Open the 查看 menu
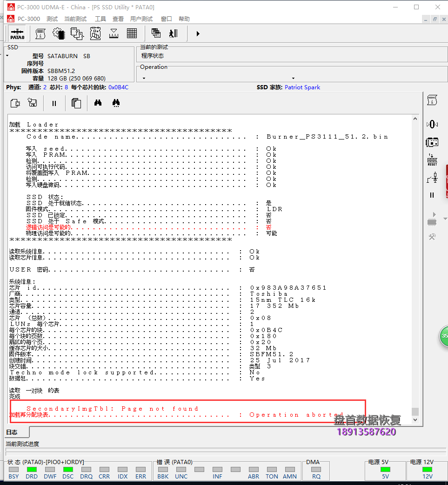448x485 pixels. [x=118, y=19]
